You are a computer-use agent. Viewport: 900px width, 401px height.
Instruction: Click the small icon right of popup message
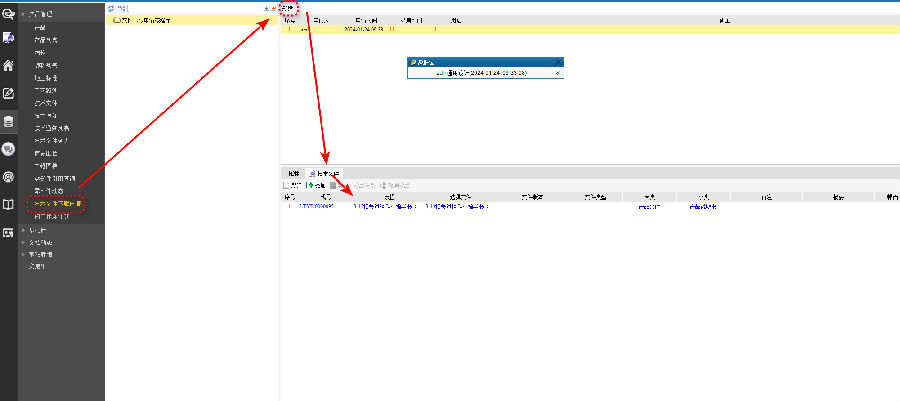[557, 73]
